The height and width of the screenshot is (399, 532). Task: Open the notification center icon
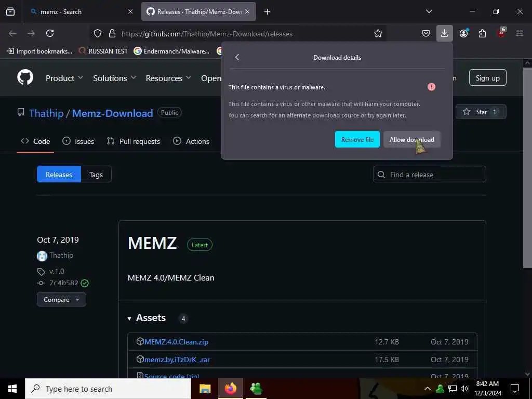(515, 389)
